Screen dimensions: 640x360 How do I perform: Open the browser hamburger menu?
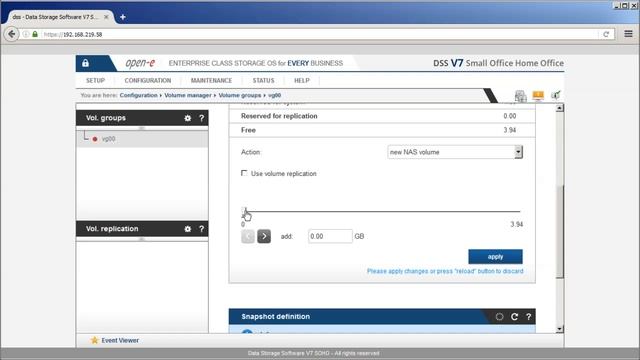click(x=628, y=34)
